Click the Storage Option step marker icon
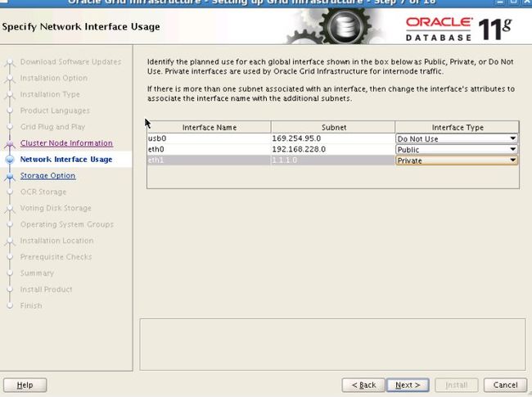Screen dimensions: 532x397 (10, 177)
